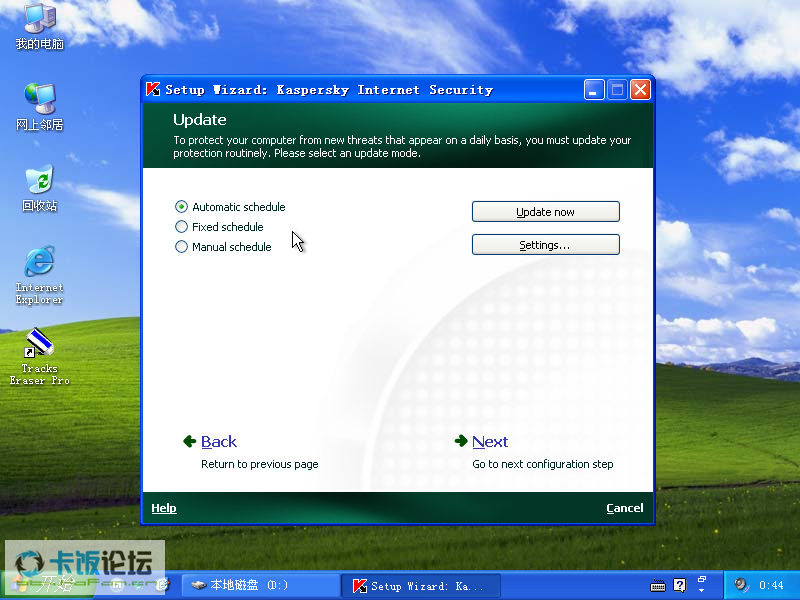
Task: Select the 我的电脑 desktop icon
Action: pyautogui.click(x=40, y=28)
